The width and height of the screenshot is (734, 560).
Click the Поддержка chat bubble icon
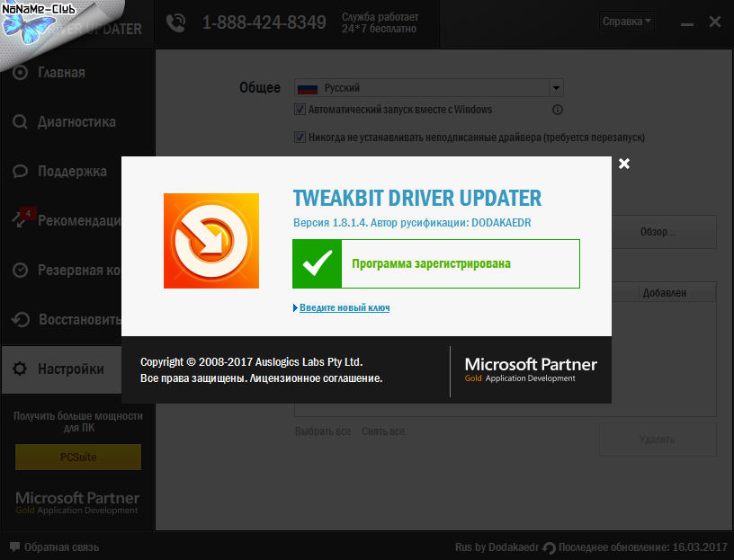click(x=21, y=171)
